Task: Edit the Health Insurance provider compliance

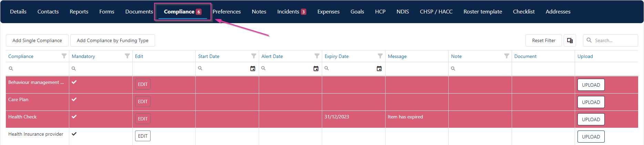Action: click(x=143, y=136)
